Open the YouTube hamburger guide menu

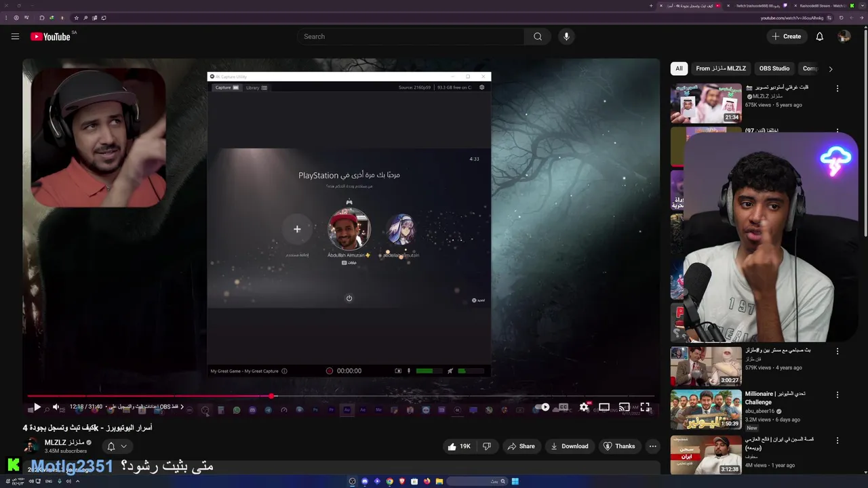point(15,37)
